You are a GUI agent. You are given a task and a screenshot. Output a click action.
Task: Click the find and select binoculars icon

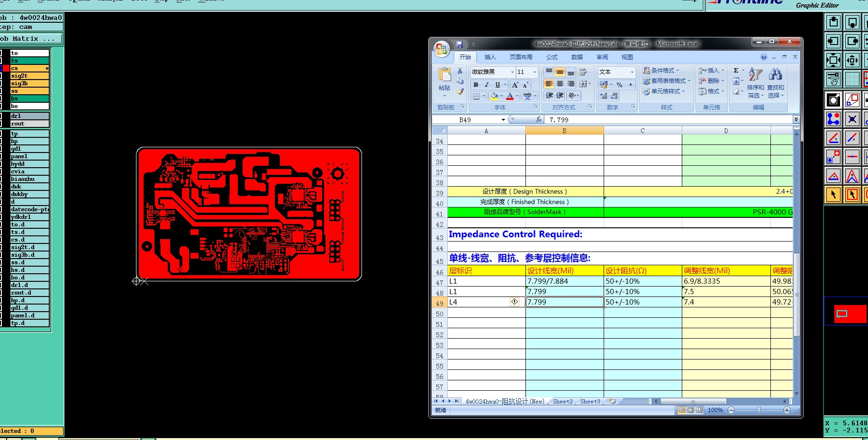pos(775,74)
